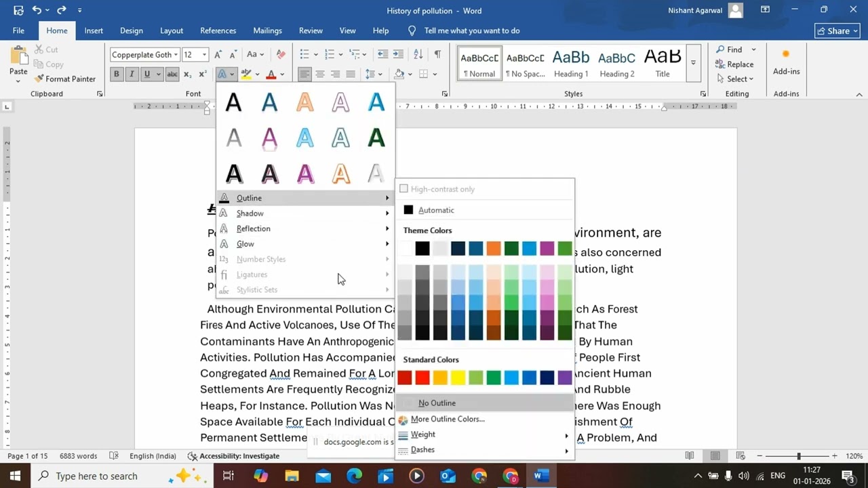The height and width of the screenshot is (488, 868).
Task: Open the Paste options dropdown arrow
Action: [18, 81]
